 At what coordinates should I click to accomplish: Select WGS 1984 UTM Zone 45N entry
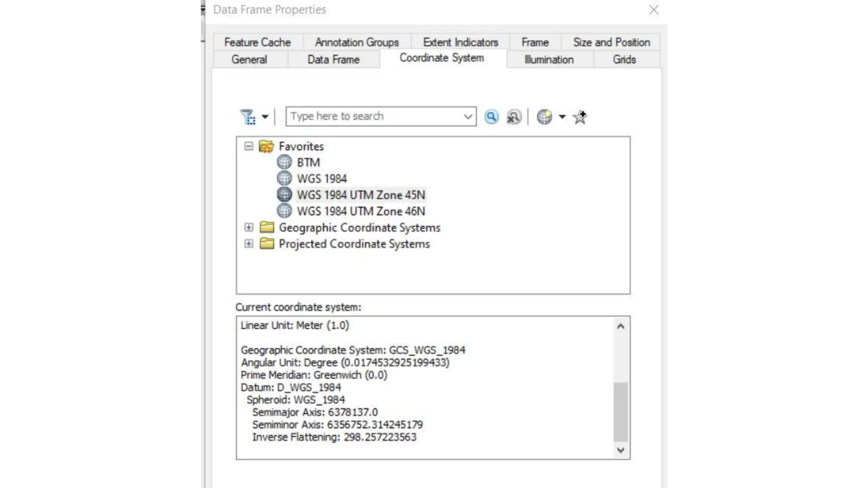click(x=361, y=195)
